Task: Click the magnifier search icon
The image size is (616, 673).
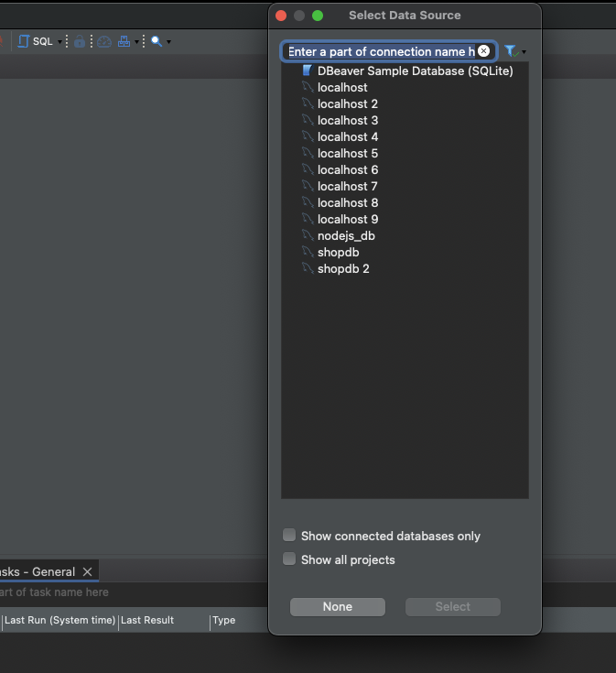Action: pos(157,41)
